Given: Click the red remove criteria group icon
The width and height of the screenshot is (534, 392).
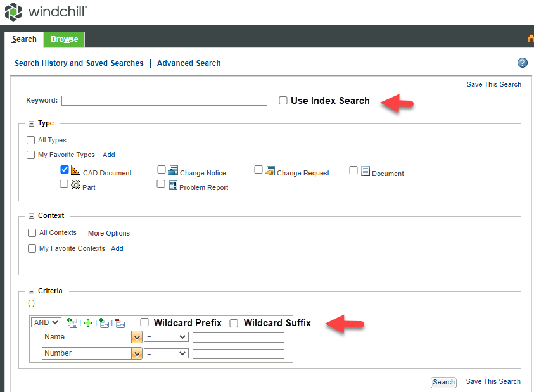Looking at the screenshot, I should [x=120, y=323].
